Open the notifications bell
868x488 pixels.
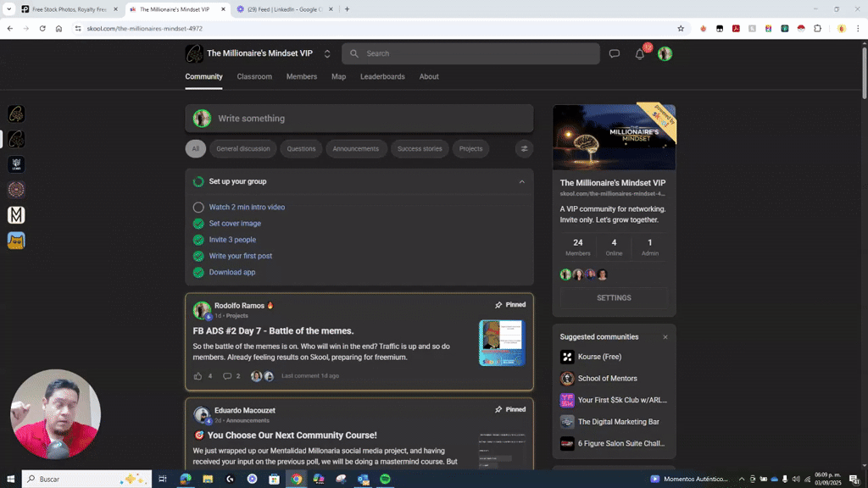[x=639, y=54]
